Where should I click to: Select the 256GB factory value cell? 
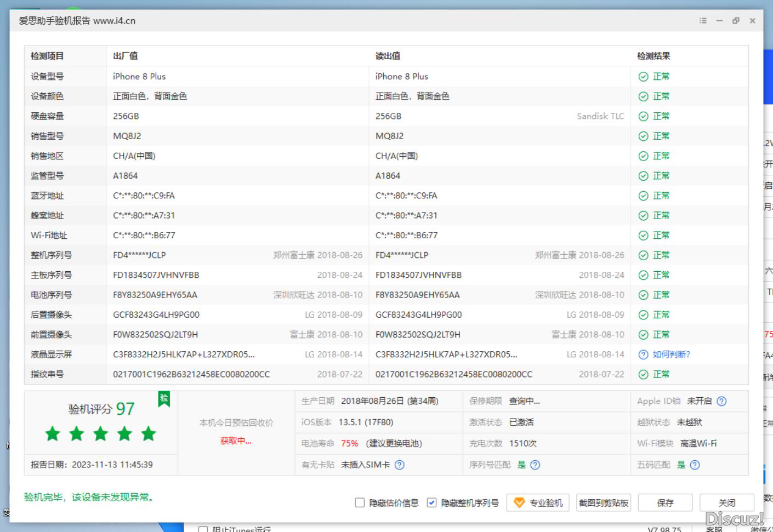[x=126, y=116]
